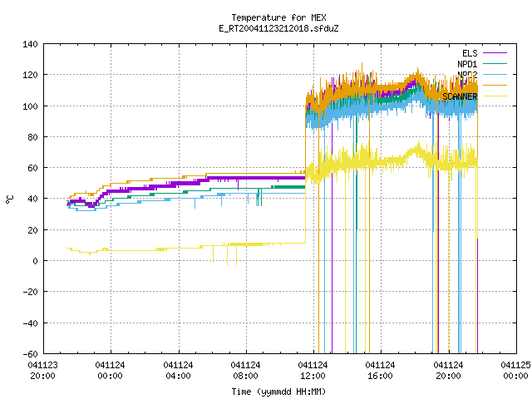532x399 pixels.
Task: Click the y-axis tick label 120
Action: coord(30,75)
